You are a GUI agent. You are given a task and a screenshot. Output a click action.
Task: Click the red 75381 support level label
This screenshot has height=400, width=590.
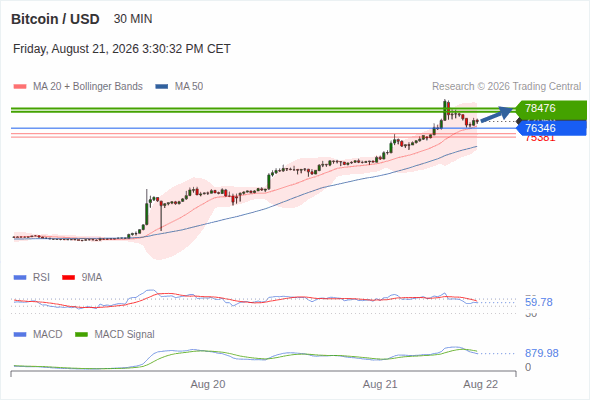tap(540, 138)
